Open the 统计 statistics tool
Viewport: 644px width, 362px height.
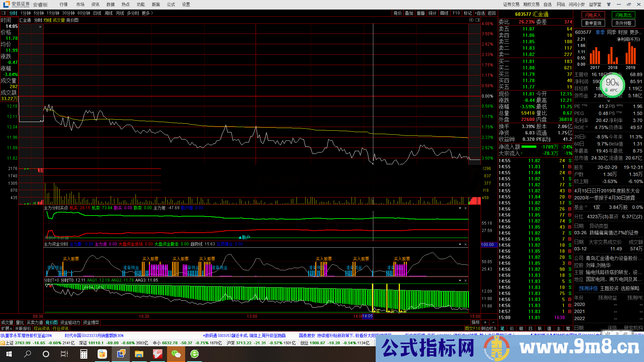point(432,13)
